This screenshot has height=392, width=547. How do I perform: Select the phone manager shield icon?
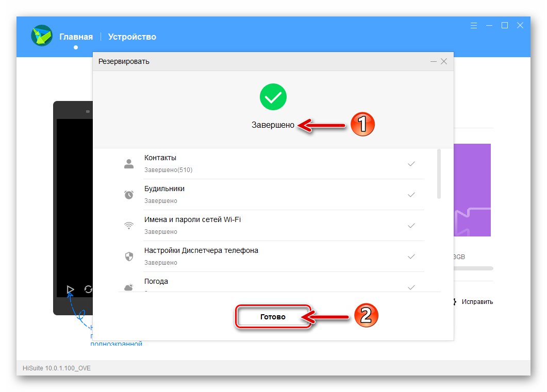[129, 257]
